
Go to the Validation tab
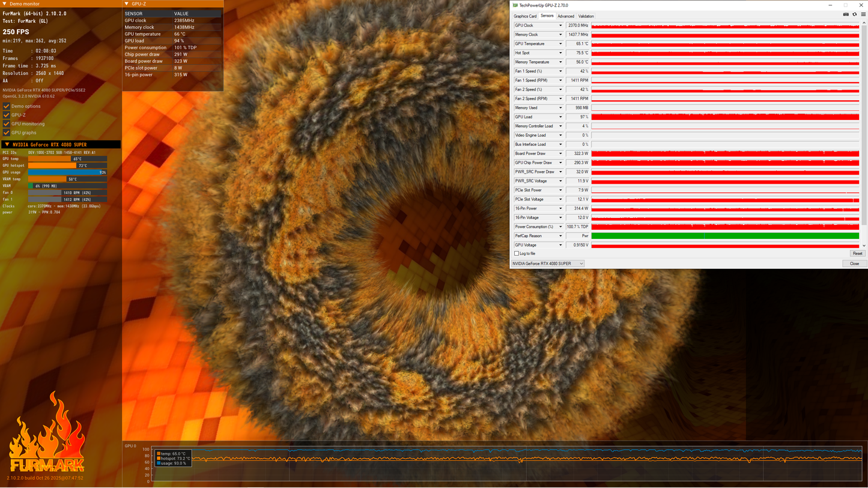586,16
